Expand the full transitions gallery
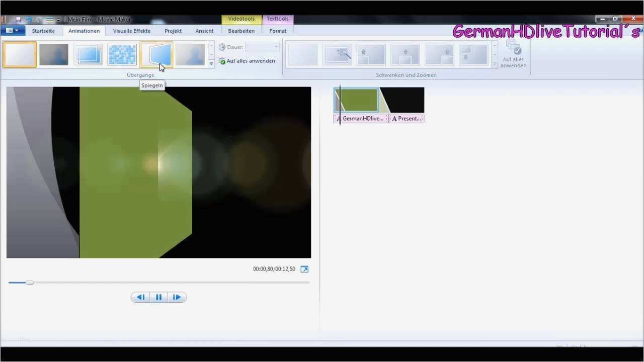The height and width of the screenshot is (362, 644). pos(211,64)
